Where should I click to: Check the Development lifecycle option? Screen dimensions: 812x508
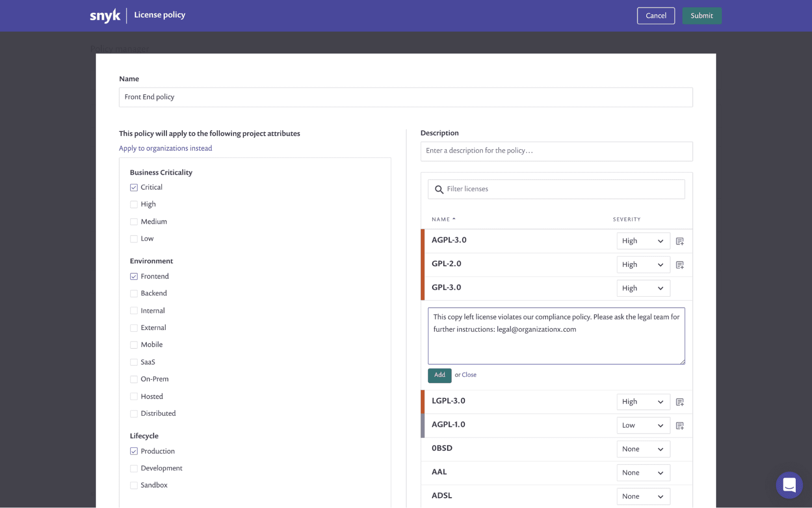pyautogui.click(x=134, y=469)
